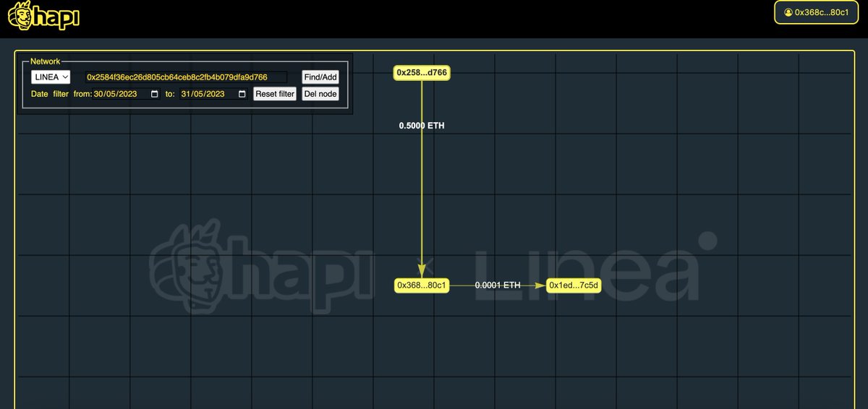This screenshot has width=868, height=409.
Task: Open calendar picker for from date
Action: pyautogui.click(x=154, y=94)
